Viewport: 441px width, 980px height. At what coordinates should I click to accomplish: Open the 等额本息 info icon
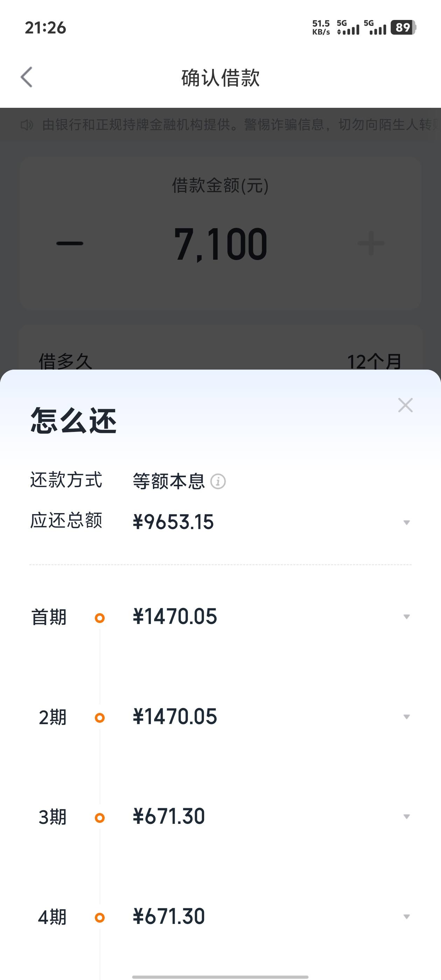click(x=218, y=482)
